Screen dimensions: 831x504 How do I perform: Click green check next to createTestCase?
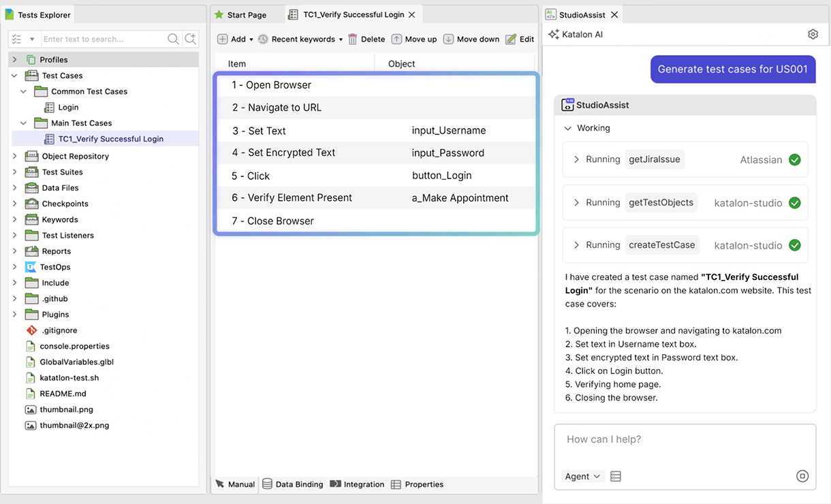point(794,245)
